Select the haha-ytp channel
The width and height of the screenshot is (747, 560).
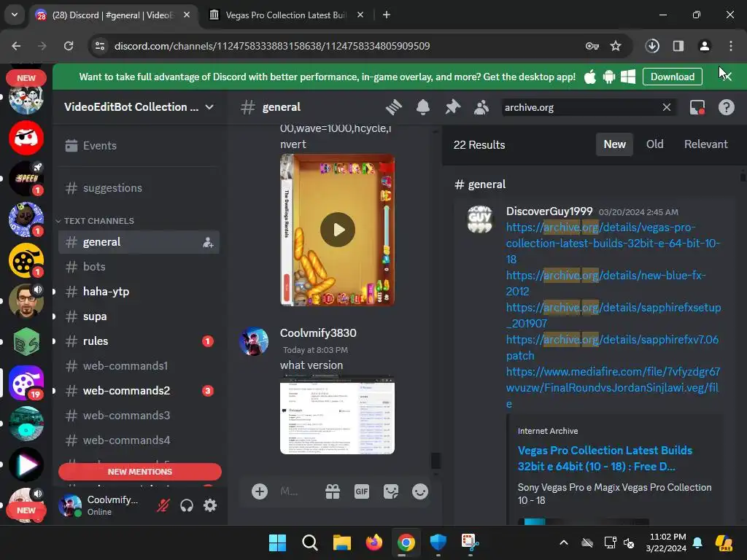pos(139,292)
